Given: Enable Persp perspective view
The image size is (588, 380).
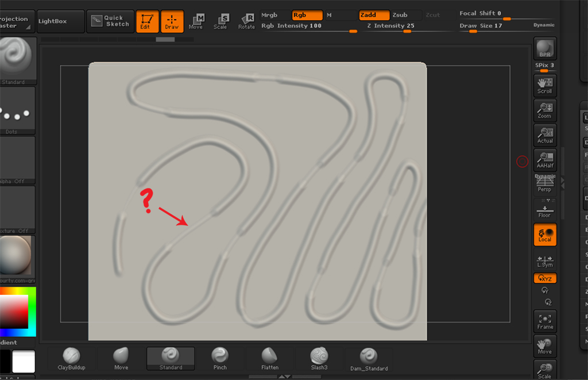Looking at the screenshot, I should (x=544, y=181).
